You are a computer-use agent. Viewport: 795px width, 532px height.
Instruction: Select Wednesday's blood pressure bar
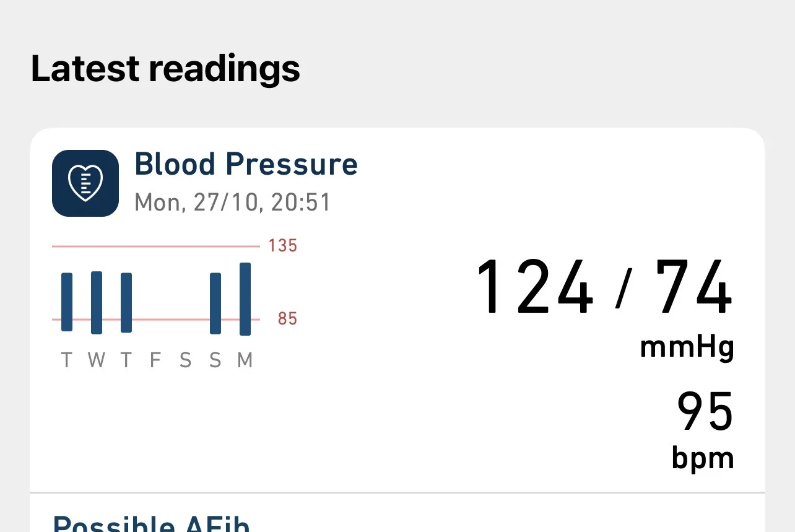coord(97,302)
